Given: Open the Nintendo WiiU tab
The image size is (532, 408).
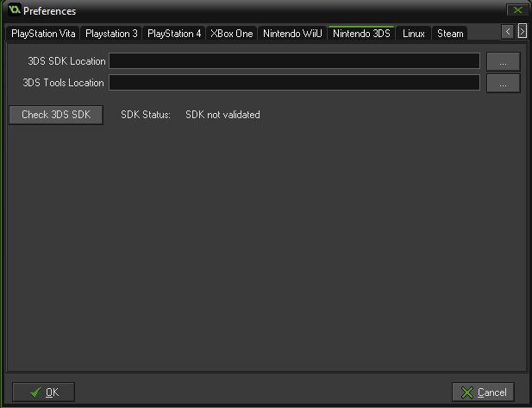Looking at the screenshot, I should (x=292, y=34).
